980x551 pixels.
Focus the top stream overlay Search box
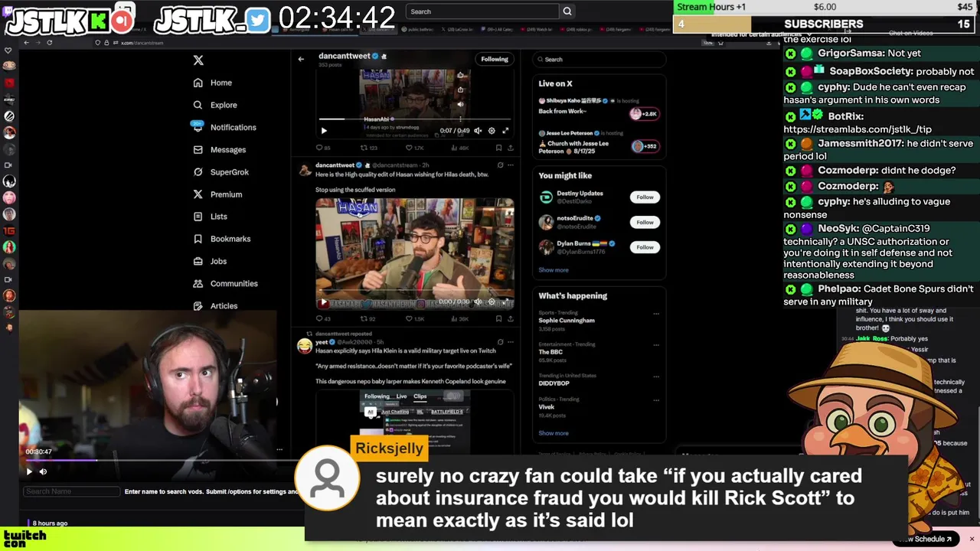click(482, 11)
